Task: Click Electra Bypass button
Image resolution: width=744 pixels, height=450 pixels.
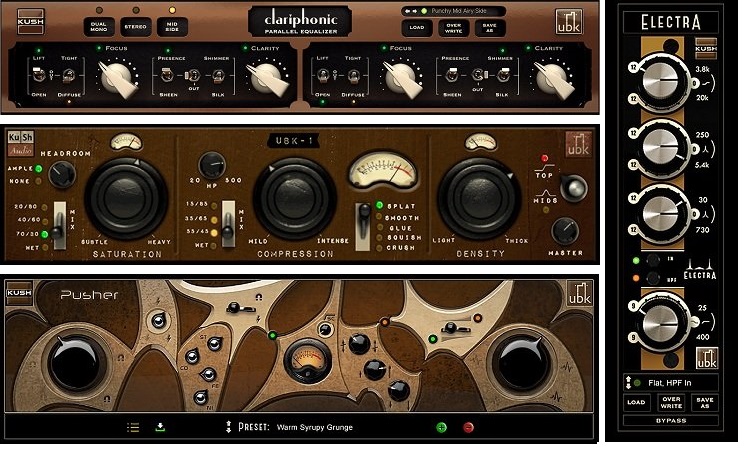Action: tap(671, 421)
